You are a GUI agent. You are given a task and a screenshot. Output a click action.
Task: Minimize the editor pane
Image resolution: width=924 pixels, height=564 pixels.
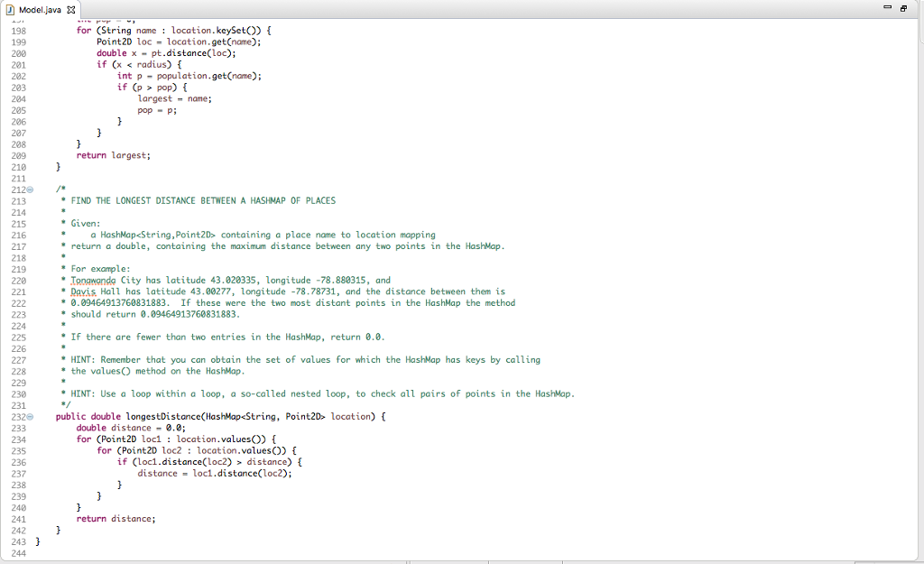click(x=888, y=7)
